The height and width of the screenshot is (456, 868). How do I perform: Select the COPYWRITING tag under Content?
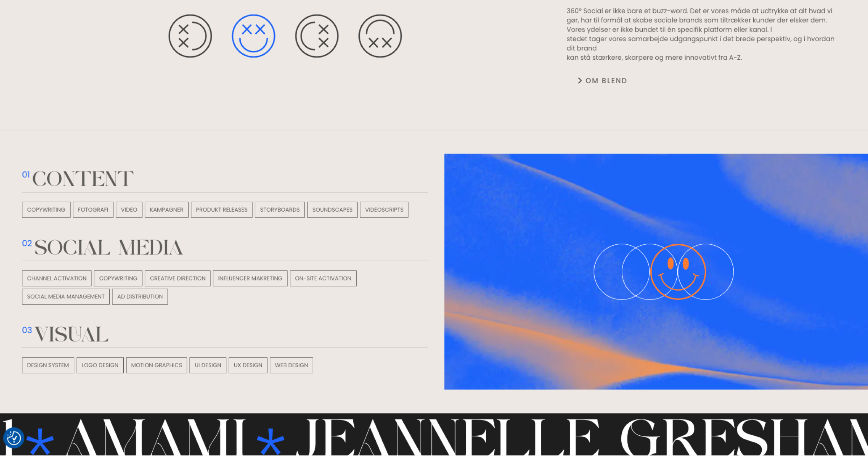coord(45,209)
